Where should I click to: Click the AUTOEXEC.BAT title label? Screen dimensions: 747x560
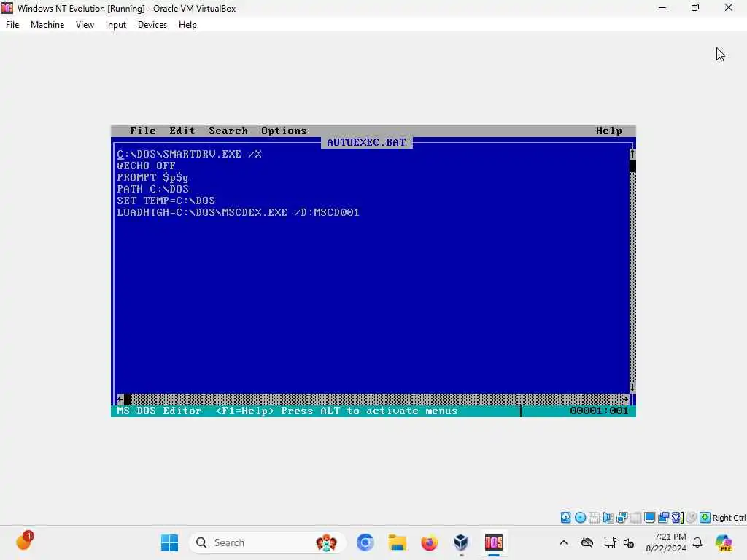tap(366, 142)
